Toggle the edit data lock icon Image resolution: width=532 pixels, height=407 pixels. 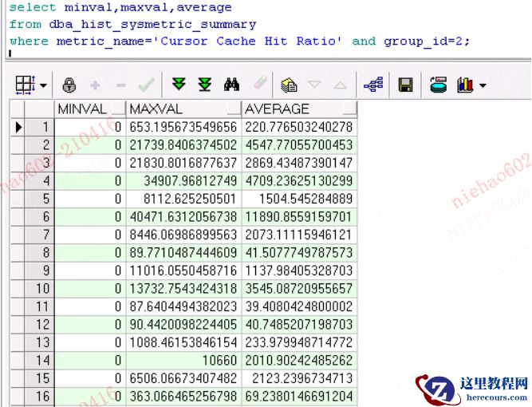(x=69, y=85)
